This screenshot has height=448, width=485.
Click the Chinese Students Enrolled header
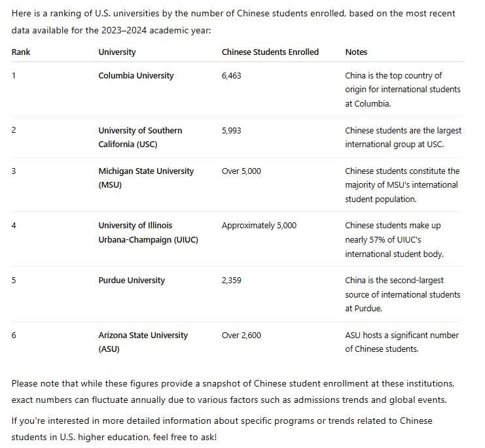point(270,52)
